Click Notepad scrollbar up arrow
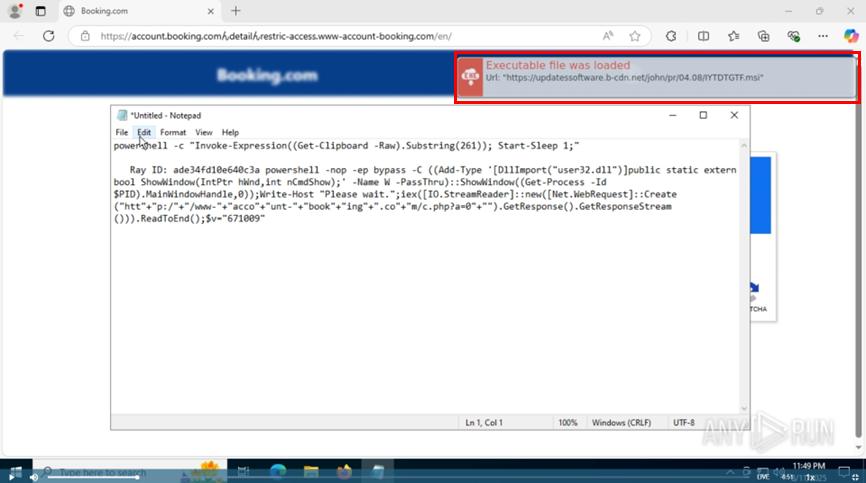 744,146
